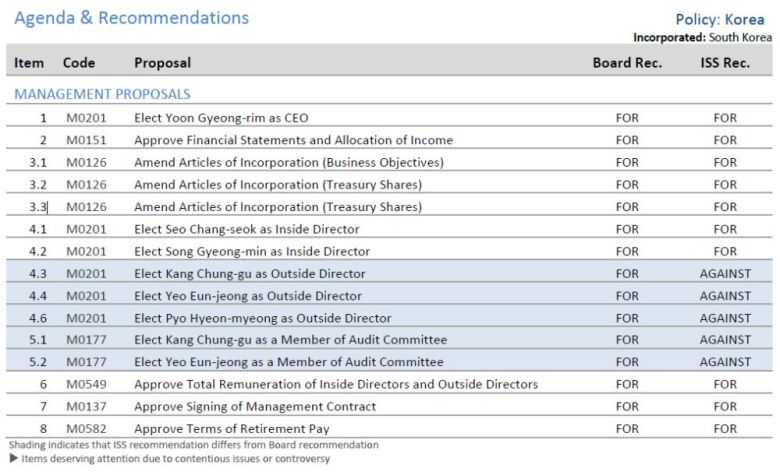Select the "Item" column header
The width and height of the screenshot is (780, 472).
29,62
